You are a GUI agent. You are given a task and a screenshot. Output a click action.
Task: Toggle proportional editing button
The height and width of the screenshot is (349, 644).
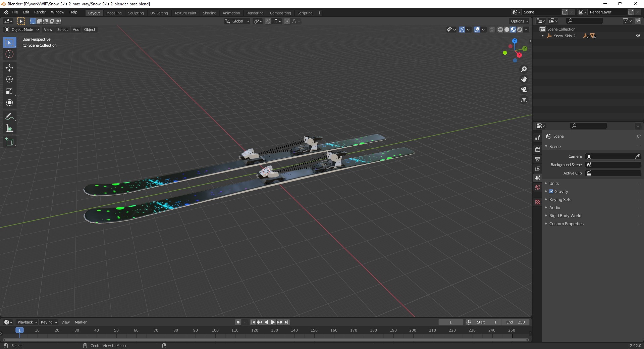click(x=287, y=21)
